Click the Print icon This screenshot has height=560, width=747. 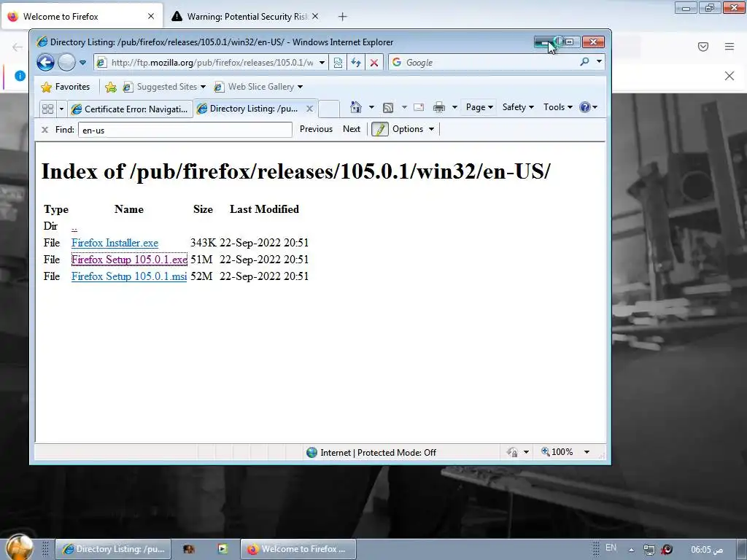pos(438,107)
